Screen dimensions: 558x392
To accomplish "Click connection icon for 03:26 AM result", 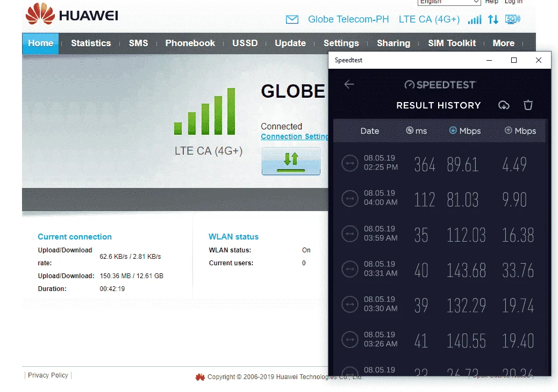I will pos(350,339).
